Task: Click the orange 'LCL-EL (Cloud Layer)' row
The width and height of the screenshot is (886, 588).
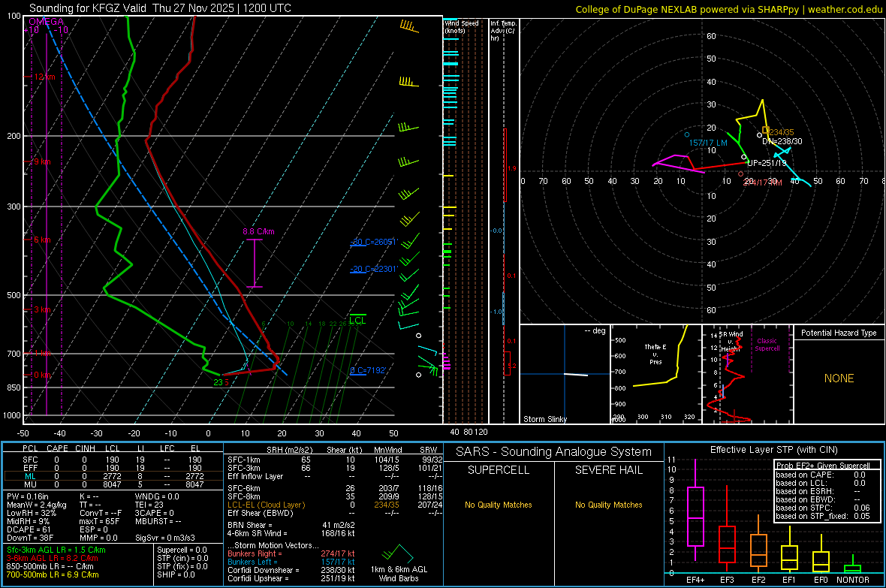Action: click(335, 505)
